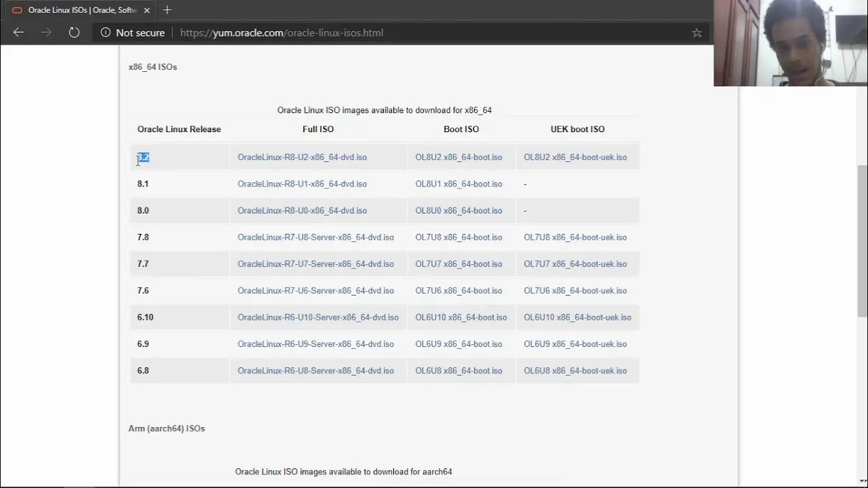Click release 7.7 row label

143,264
